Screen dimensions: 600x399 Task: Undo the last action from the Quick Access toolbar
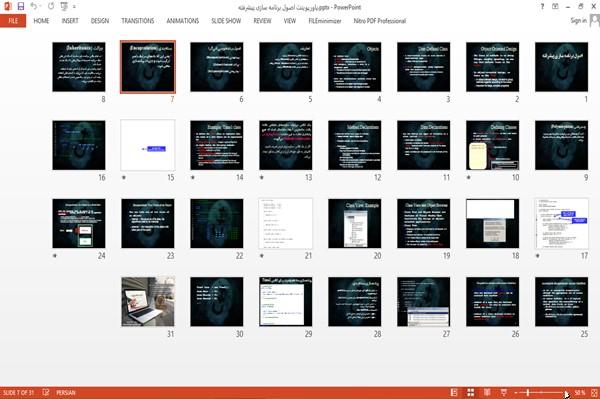point(34,6)
